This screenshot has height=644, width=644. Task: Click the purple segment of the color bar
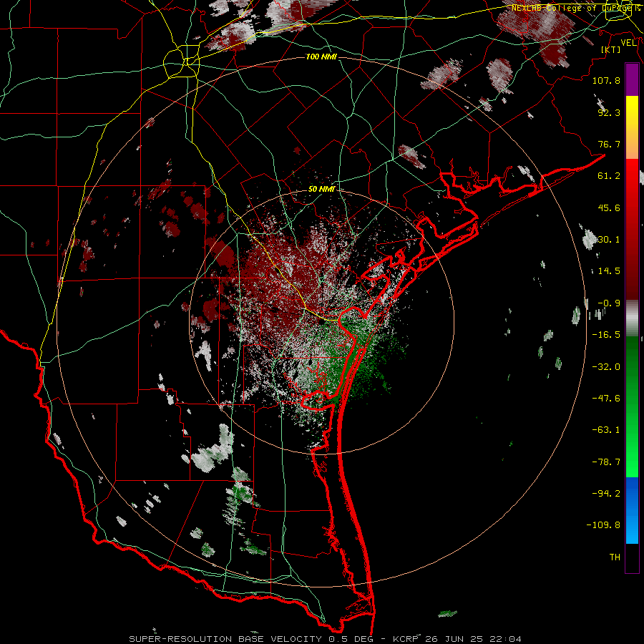point(632,80)
